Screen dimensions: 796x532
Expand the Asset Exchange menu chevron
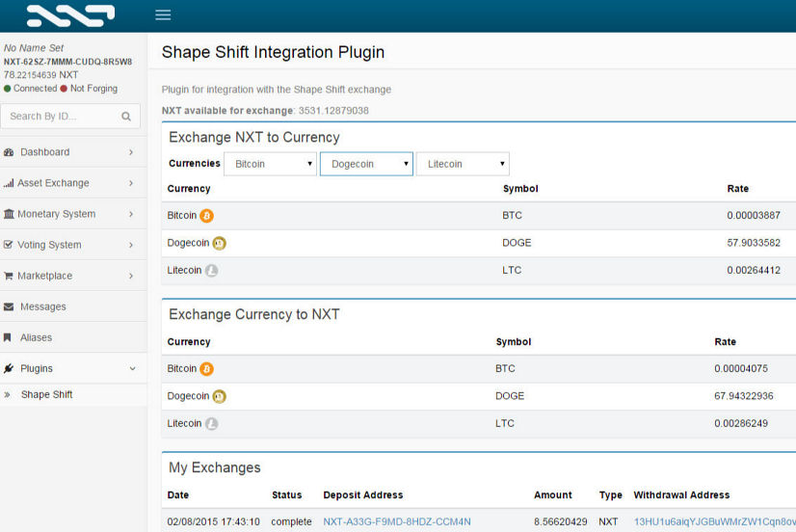(131, 183)
